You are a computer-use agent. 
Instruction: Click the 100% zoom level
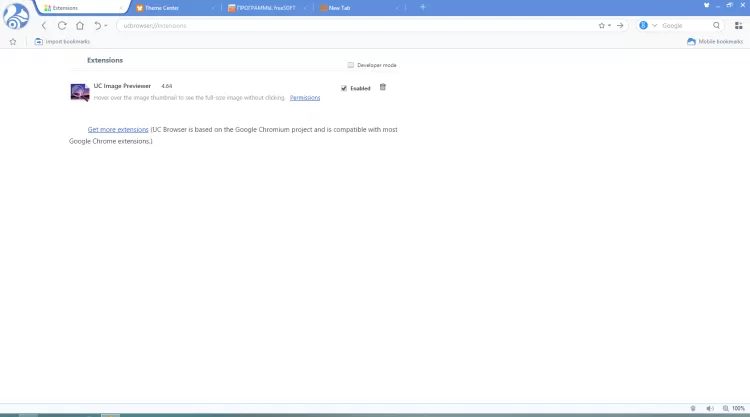(738, 408)
